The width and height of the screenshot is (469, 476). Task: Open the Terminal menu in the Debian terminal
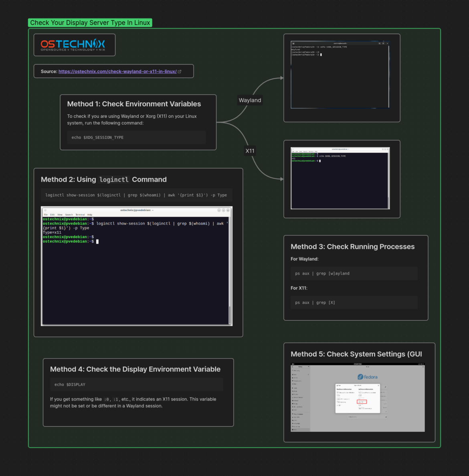80,215
